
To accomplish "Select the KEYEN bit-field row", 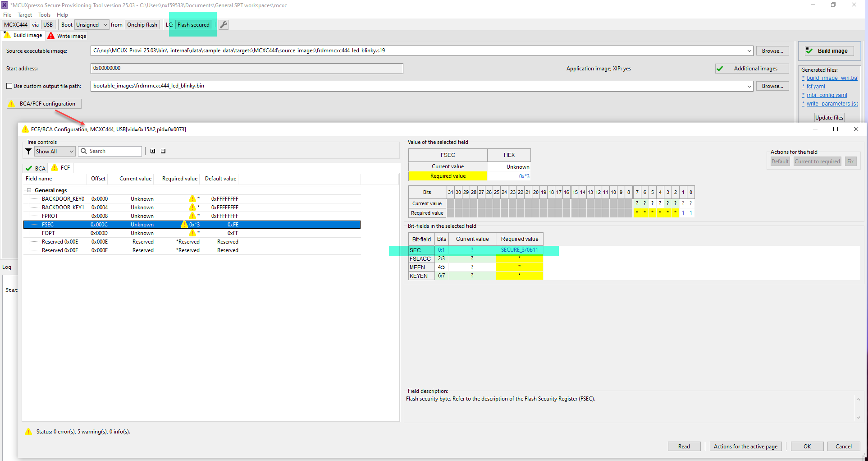I will pyautogui.click(x=475, y=276).
